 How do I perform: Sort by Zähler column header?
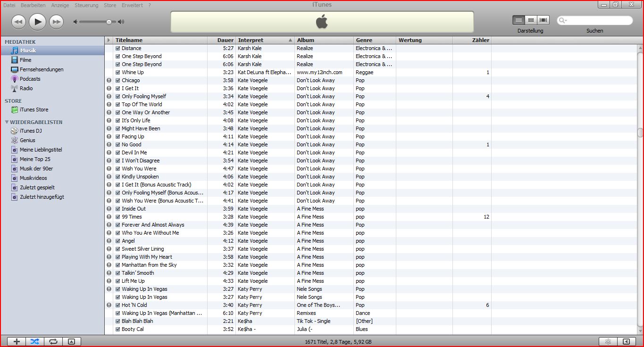click(472, 40)
